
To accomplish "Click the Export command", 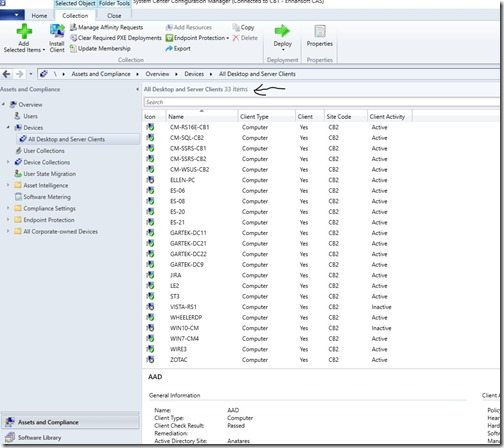I will pyautogui.click(x=178, y=49).
